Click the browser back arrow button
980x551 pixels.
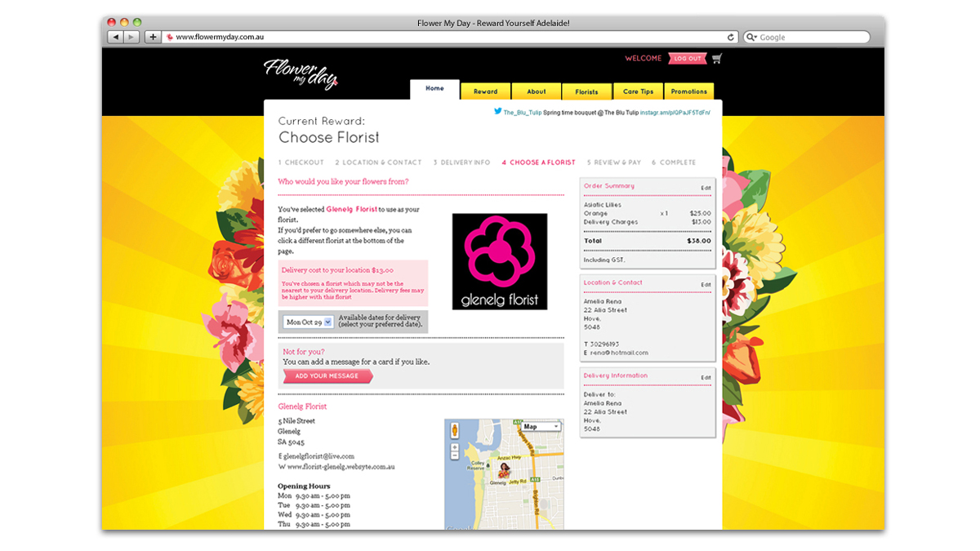pos(115,37)
